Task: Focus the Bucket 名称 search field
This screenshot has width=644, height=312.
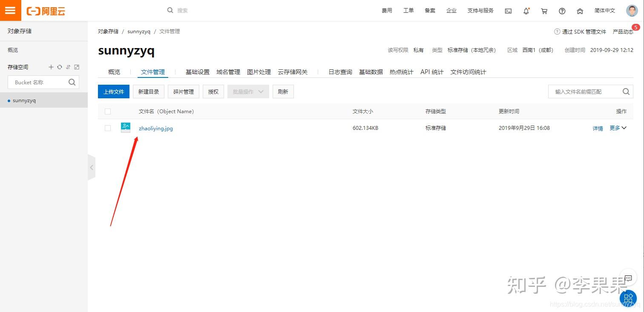Action: 43,82
